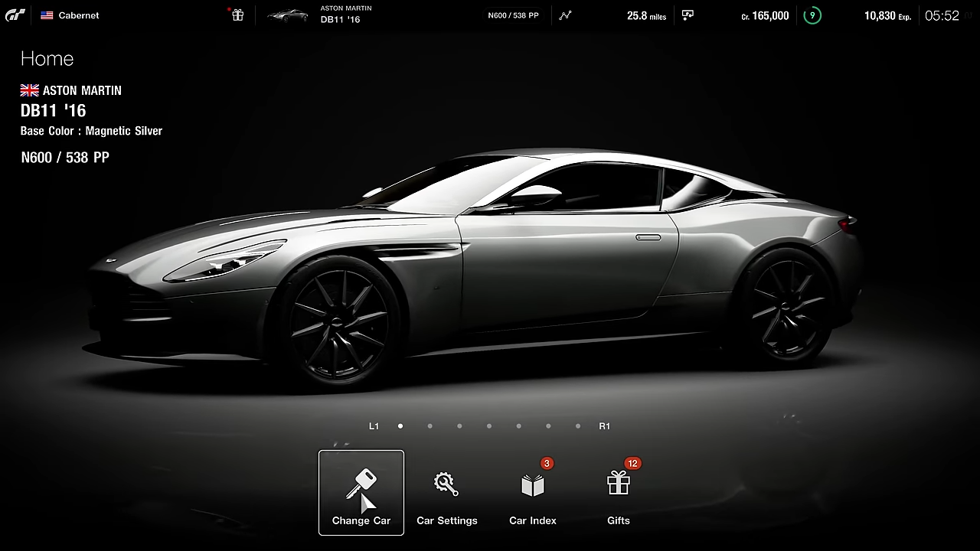Click the N600 / 538 PP badge in top bar
The height and width of the screenshot is (551, 980).
tap(513, 15)
